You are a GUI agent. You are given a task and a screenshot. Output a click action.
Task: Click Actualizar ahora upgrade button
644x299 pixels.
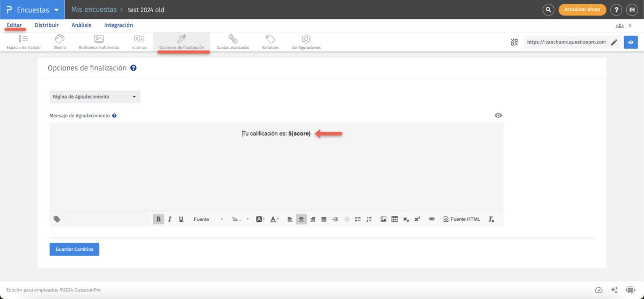582,10
